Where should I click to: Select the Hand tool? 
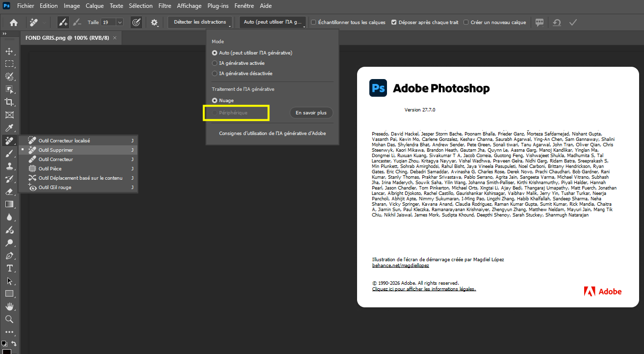point(9,306)
